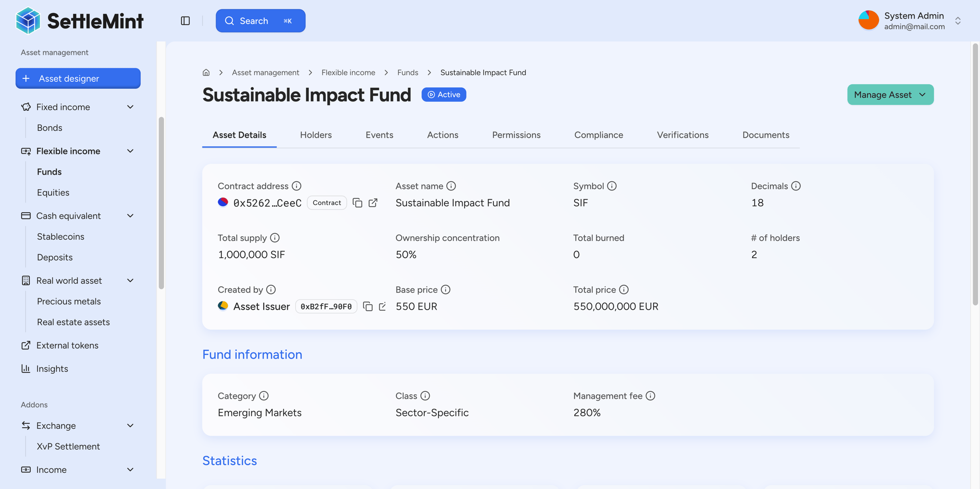Image resolution: width=980 pixels, height=489 pixels.
Task: Copy the Asset Issuer address
Action: (x=368, y=307)
